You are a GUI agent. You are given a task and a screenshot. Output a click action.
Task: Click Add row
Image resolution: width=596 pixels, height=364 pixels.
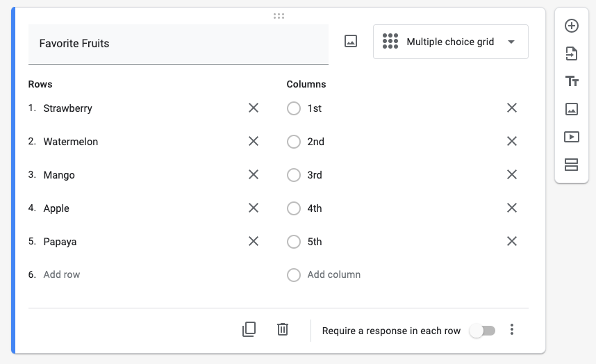pos(62,274)
